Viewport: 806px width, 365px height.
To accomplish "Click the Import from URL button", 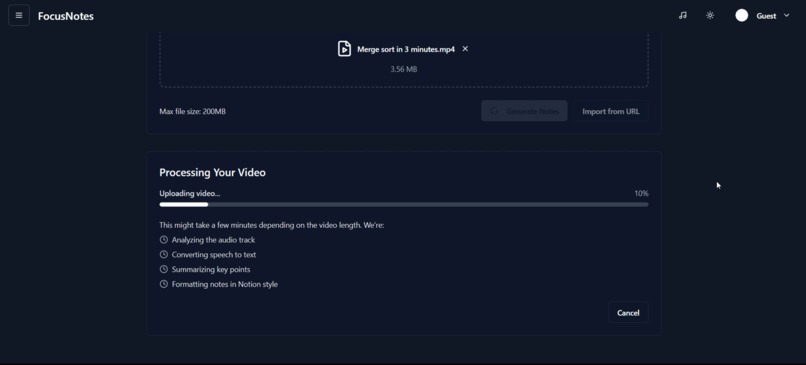I will click(x=611, y=111).
